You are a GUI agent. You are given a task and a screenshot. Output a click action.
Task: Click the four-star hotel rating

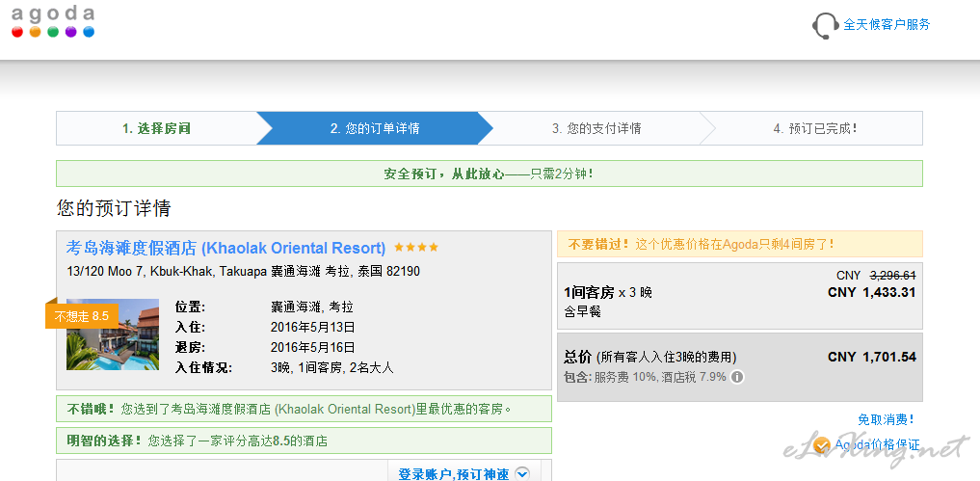(416, 248)
